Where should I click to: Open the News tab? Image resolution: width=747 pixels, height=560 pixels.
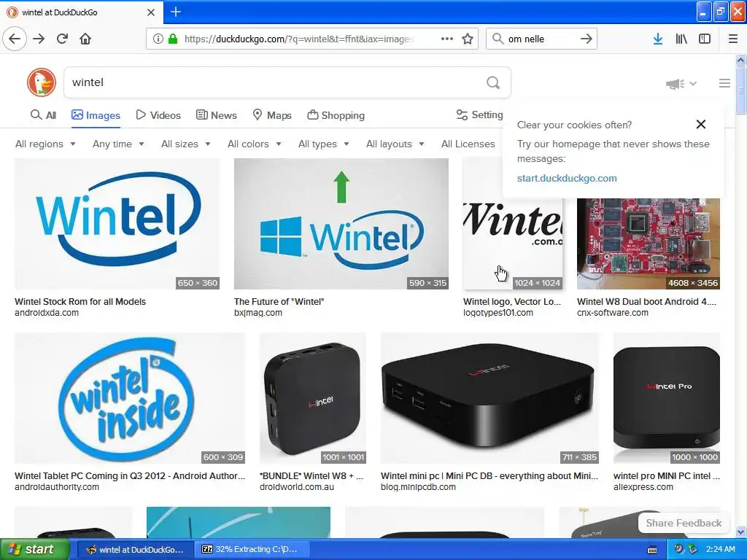pos(216,115)
